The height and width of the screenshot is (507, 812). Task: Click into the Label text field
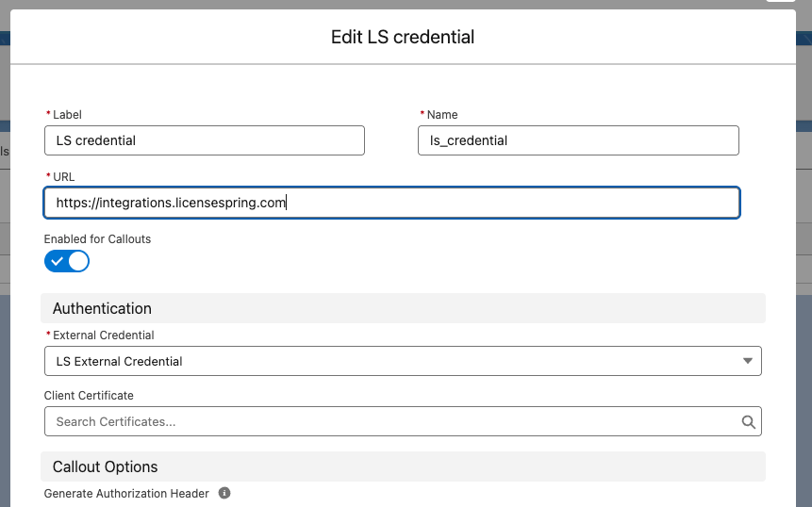pos(204,140)
